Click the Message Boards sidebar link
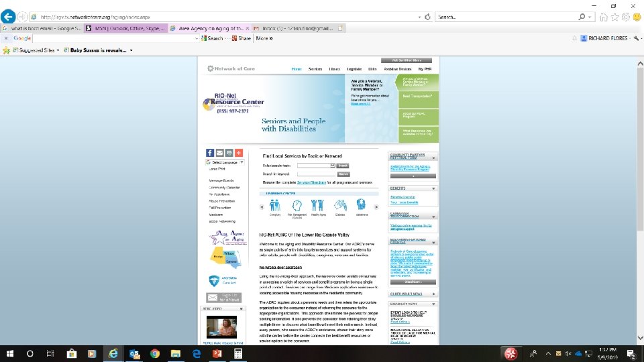 [221, 180]
